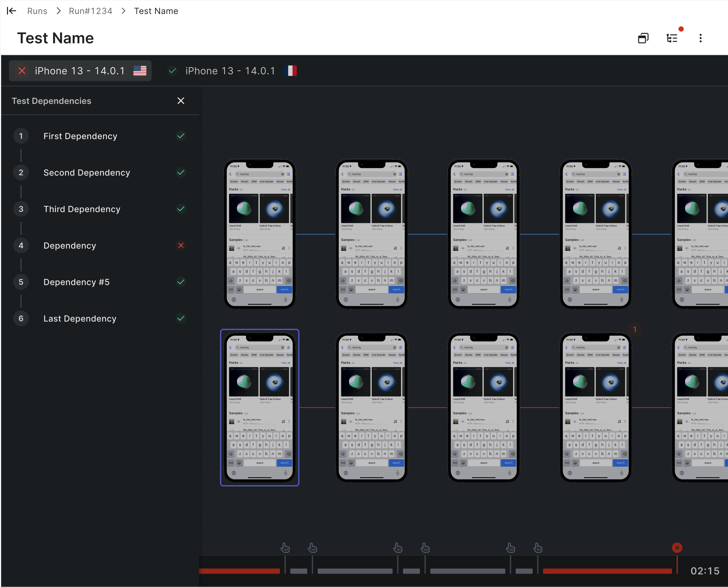Select Dependency #5 row
728x587 pixels.
pos(100,282)
